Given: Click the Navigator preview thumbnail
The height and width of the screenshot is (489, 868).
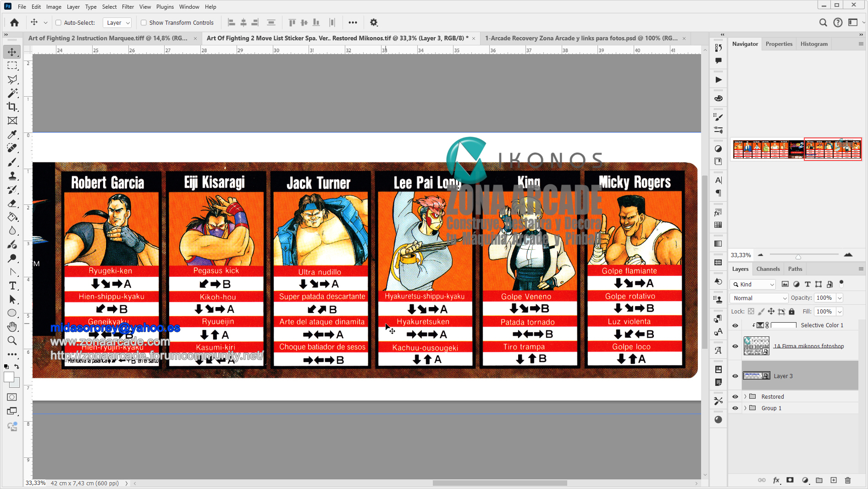Looking at the screenshot, I should 797,149.
